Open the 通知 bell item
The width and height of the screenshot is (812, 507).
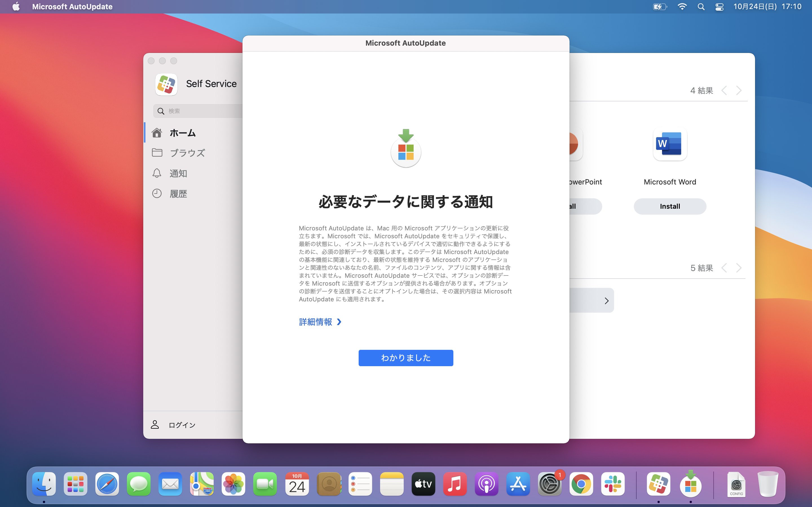(x=178, y=173)
